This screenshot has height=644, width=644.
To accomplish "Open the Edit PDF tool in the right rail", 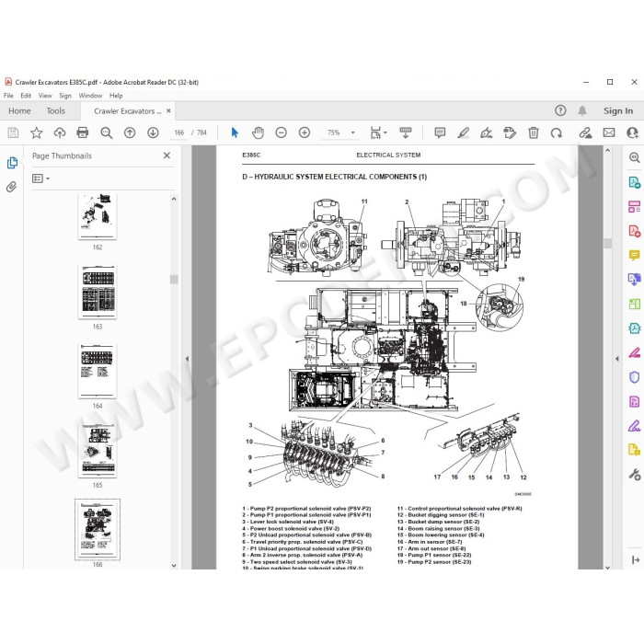I will (x=635, y=207).
